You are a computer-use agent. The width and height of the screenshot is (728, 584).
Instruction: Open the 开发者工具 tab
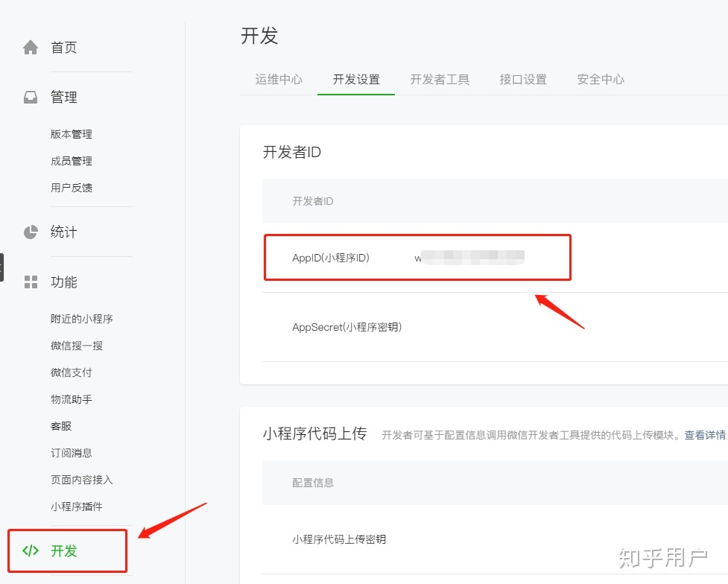440,80
